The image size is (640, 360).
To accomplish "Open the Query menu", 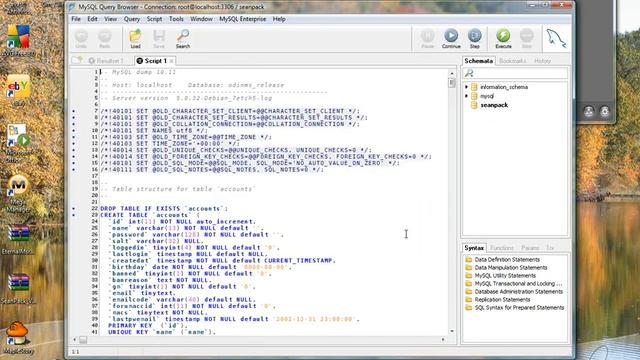I will pyautogui.click(x=132, y=19).
